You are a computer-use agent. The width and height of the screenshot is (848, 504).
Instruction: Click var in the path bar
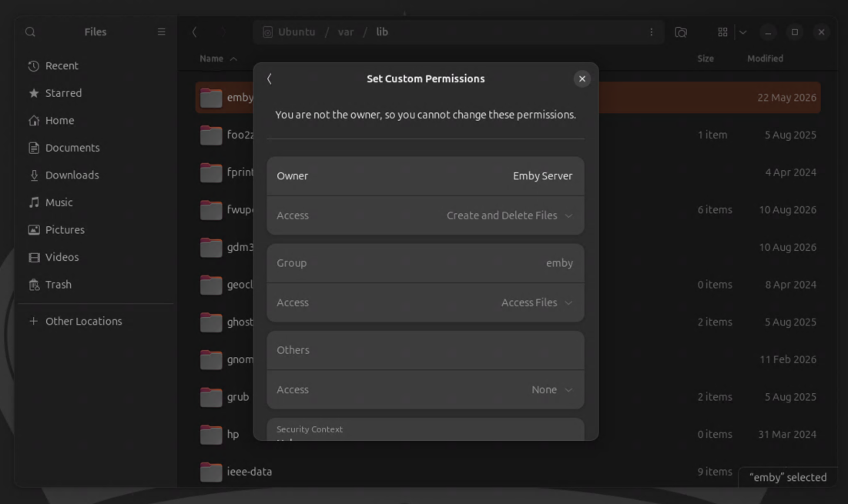[x=346, y=32]
